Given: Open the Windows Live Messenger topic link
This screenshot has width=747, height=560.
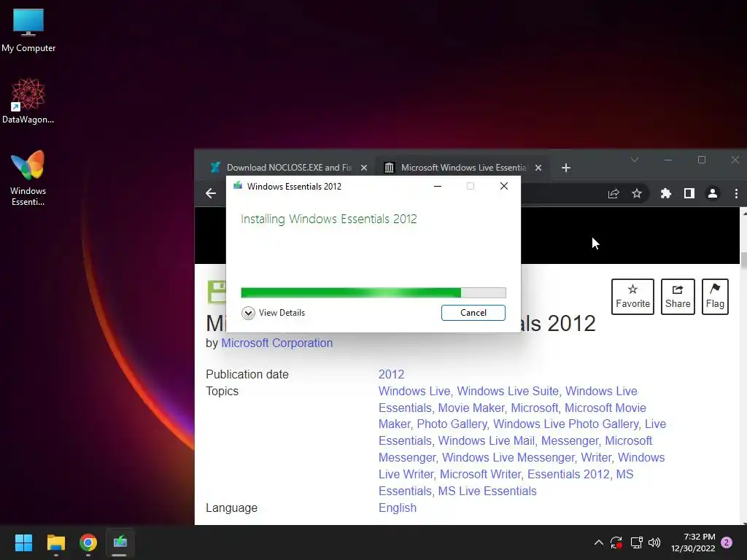Looking at the screenshot, I should point(508,457).
